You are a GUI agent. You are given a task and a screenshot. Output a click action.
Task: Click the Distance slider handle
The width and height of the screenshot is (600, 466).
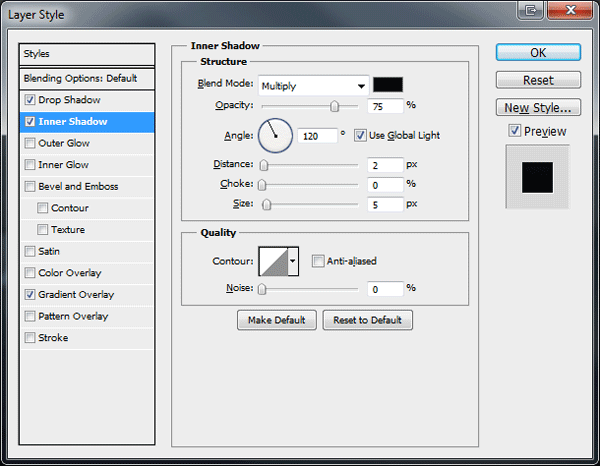point(264,165)
